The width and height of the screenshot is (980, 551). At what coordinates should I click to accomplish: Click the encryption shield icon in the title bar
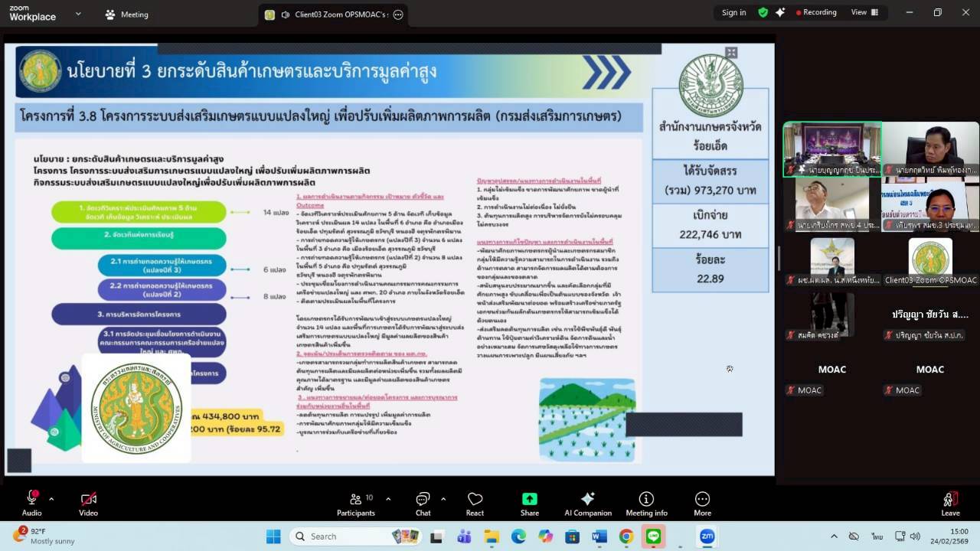tap(763, 12)
